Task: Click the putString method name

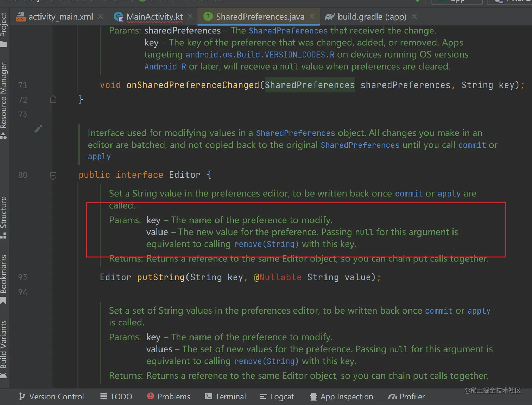Action: pos(161,277)
